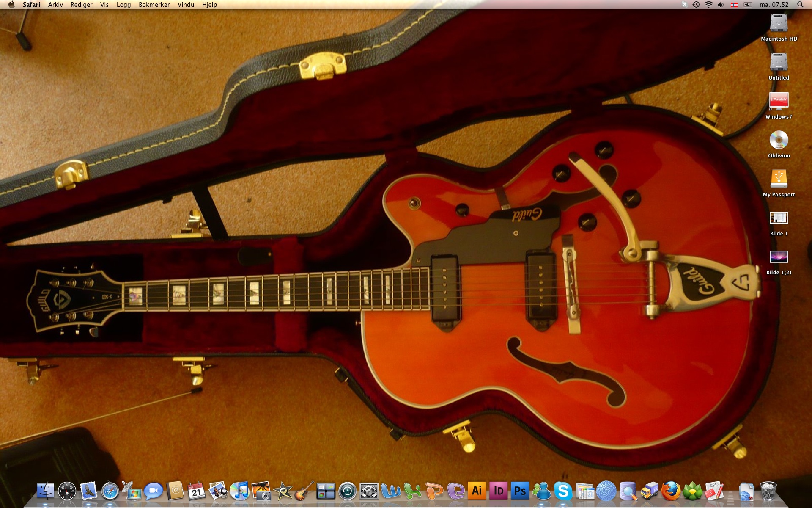Open the Arkiv menu
Screen dimensions: 812x508
point(55,5)
